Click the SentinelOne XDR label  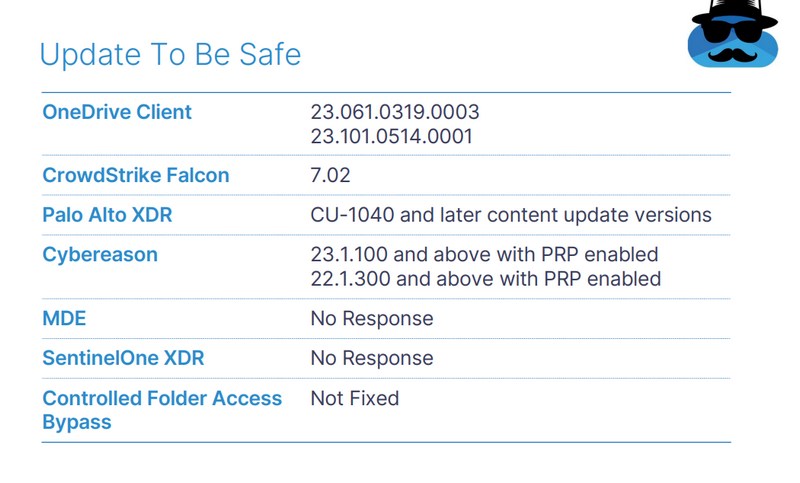pyautogui.click(x=124, y=358)
